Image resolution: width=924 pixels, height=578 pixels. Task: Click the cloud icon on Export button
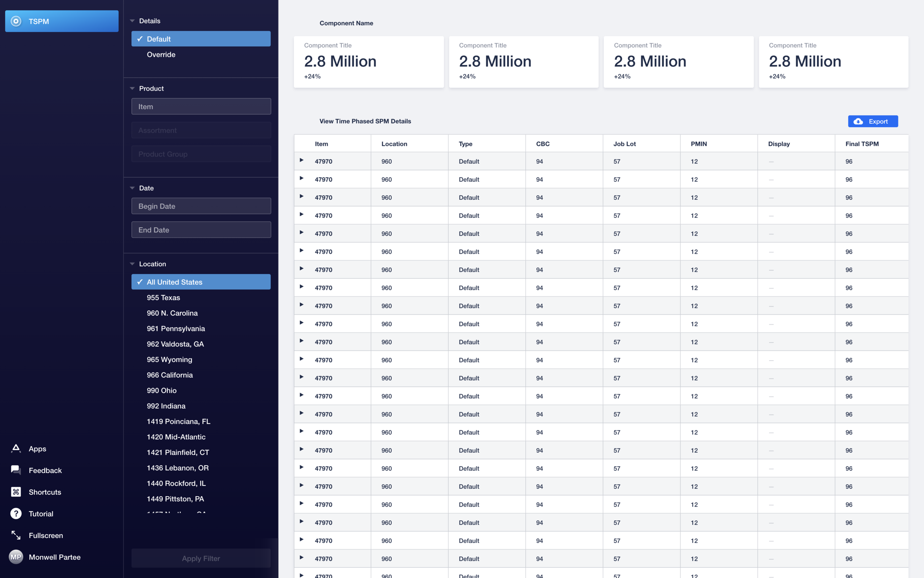point(858,122)
